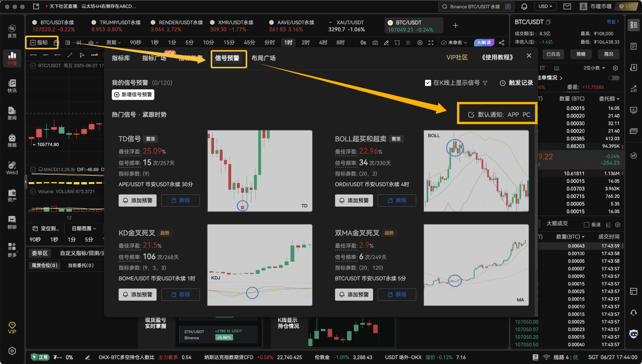642x364 pixels.
Task: Open the 要闻 headlines sidebar icon
Action: coord(12,113)
